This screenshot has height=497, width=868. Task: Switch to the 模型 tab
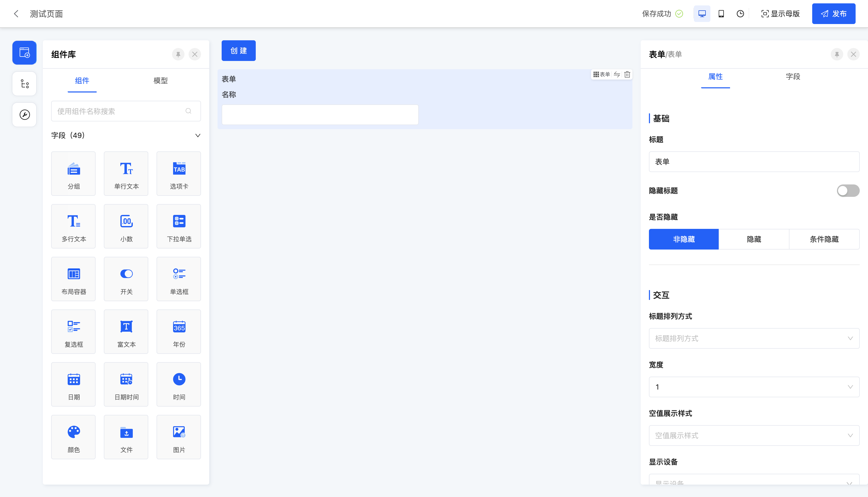(x=160, y=81)
